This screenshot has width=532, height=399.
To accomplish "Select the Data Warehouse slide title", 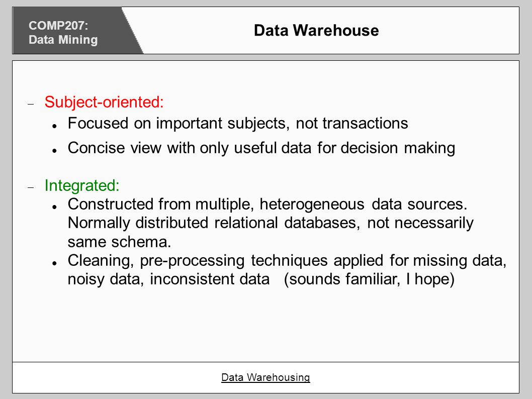I will (x=316, y=30).
